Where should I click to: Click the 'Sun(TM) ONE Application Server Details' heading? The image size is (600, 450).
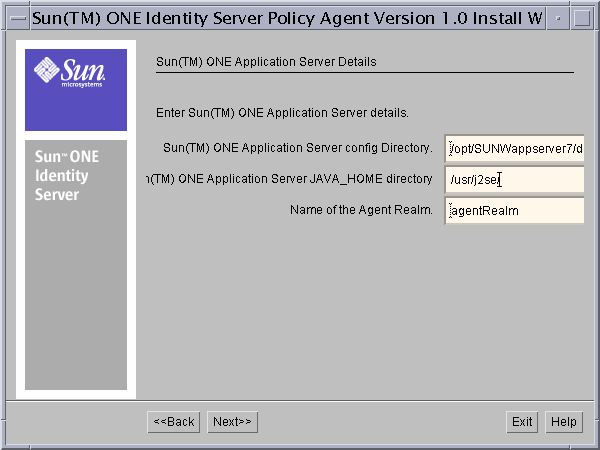pos(266,62)
